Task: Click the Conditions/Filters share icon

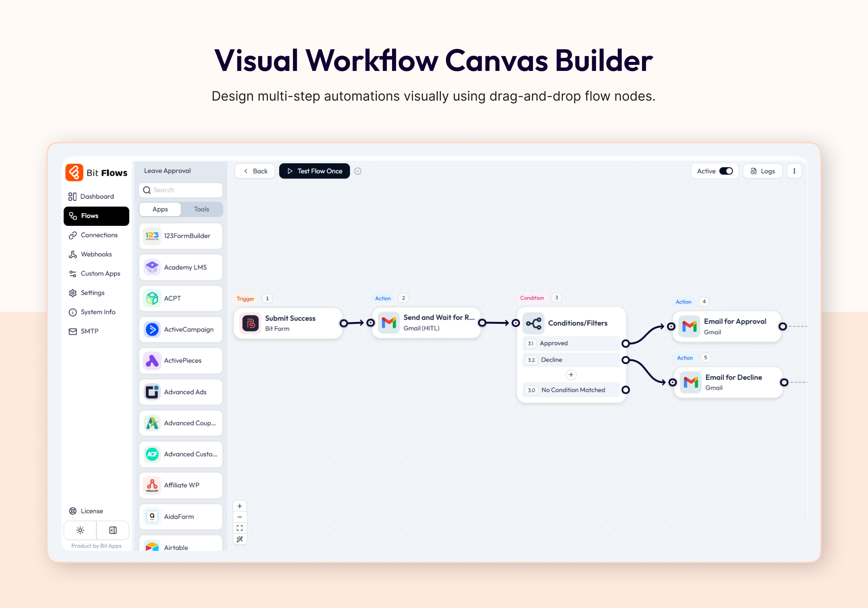Action: click(x=533, y=323)
